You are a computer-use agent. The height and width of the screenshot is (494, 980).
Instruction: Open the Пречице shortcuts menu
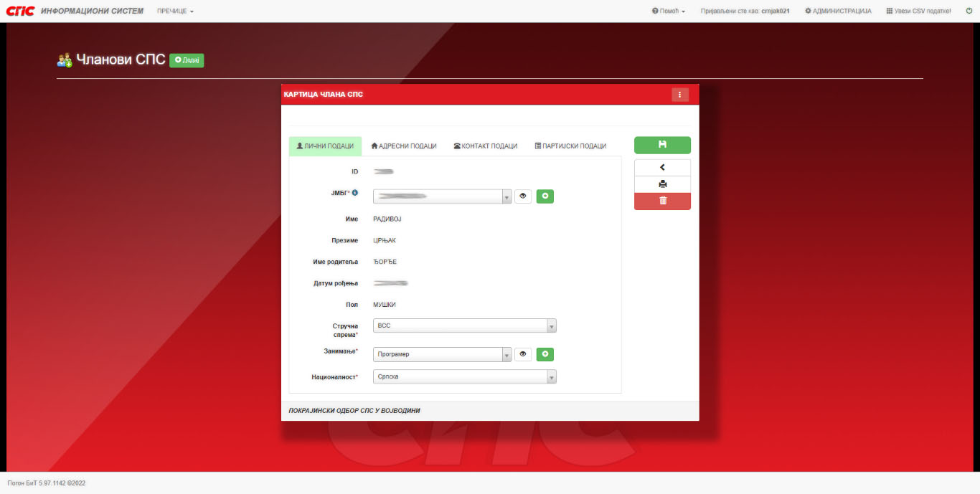pos(175,11)
